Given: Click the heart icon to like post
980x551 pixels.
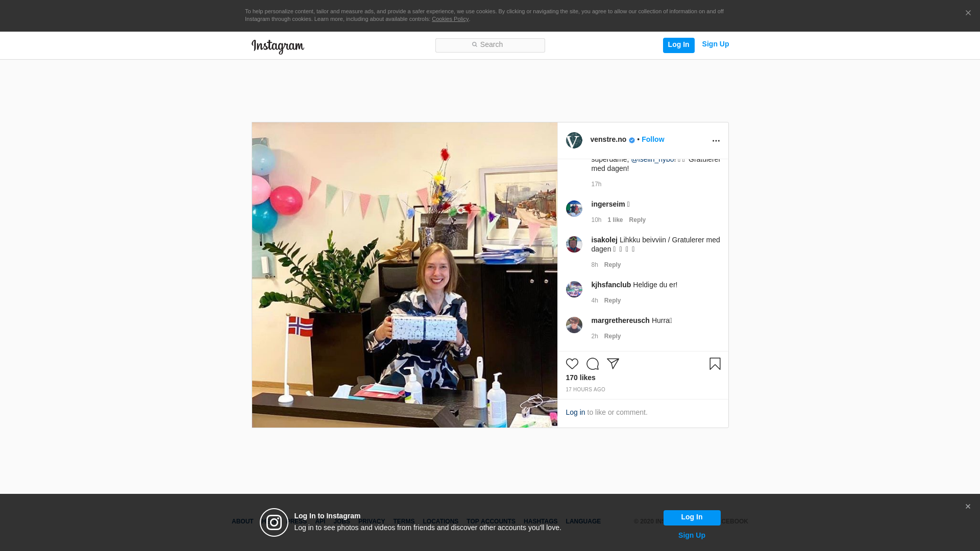Looking at the screenshot, I should pos(572,364).
